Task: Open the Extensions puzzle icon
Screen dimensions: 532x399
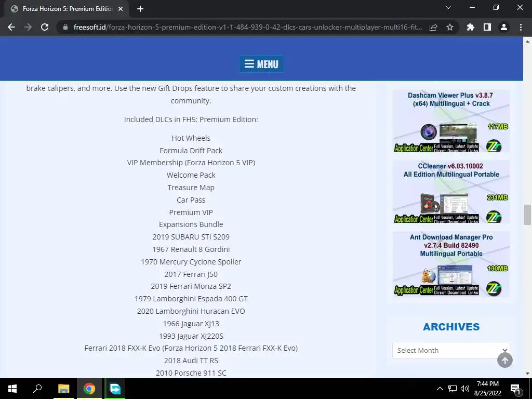Action: pyautogui.click(x=471, y=27)
